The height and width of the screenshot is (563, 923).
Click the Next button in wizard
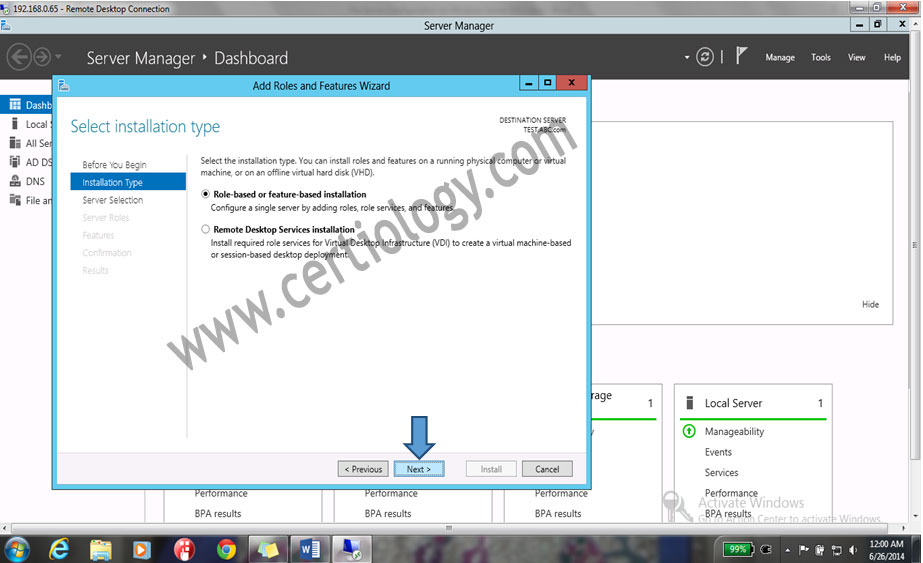pyautogui.click(x=419, y=469)
